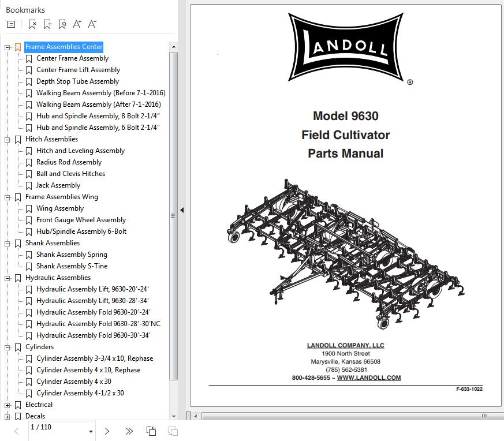The width and height of the screenshot is (504, 441).
Task: Click document horizontal scrollbar left arrow
Action: tap(196, 416)
